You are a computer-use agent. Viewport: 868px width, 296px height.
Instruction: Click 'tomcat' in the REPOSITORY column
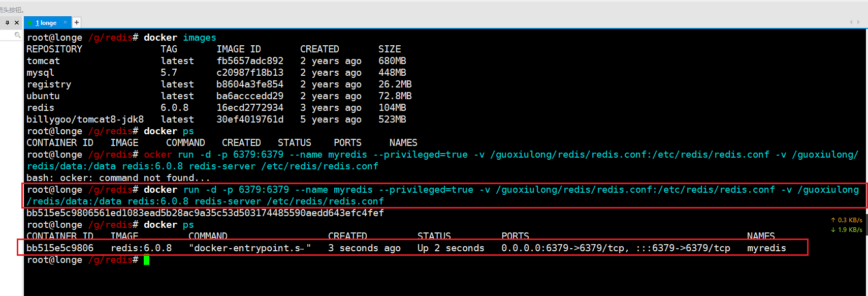click(43, 61)
